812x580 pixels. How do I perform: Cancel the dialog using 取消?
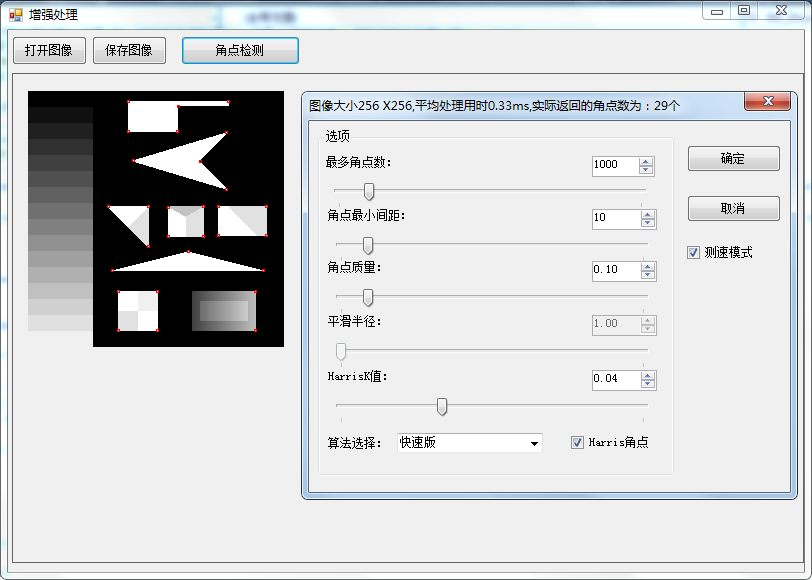click(x=733, y=208)
